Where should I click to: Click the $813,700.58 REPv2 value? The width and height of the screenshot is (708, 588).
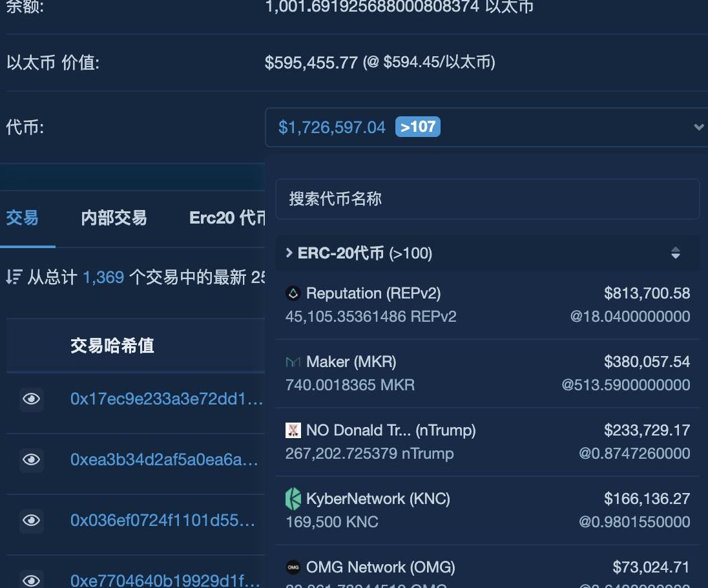[x=647, y=293]
